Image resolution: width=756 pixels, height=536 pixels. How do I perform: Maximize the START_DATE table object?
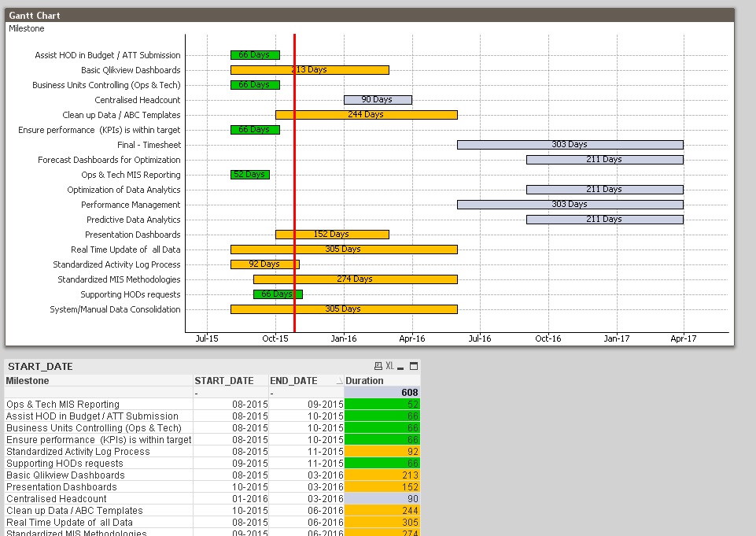(414, 366)
